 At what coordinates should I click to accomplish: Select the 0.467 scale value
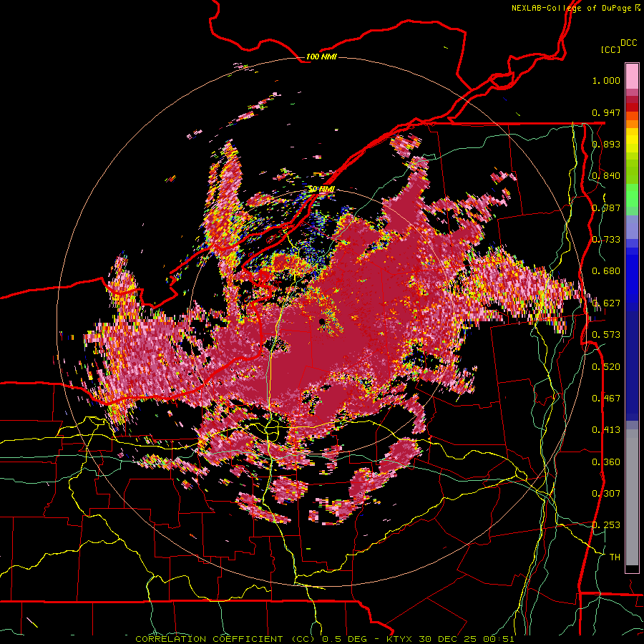(x=606, y=399)
